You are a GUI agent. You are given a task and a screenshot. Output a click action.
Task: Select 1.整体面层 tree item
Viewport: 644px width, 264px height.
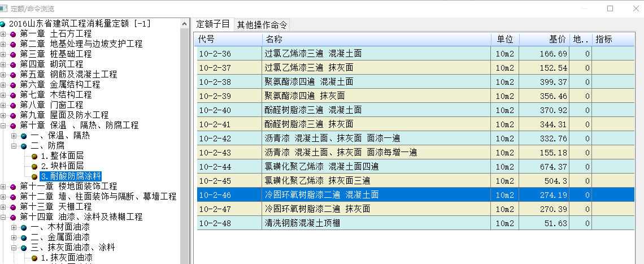coord(62,156)
